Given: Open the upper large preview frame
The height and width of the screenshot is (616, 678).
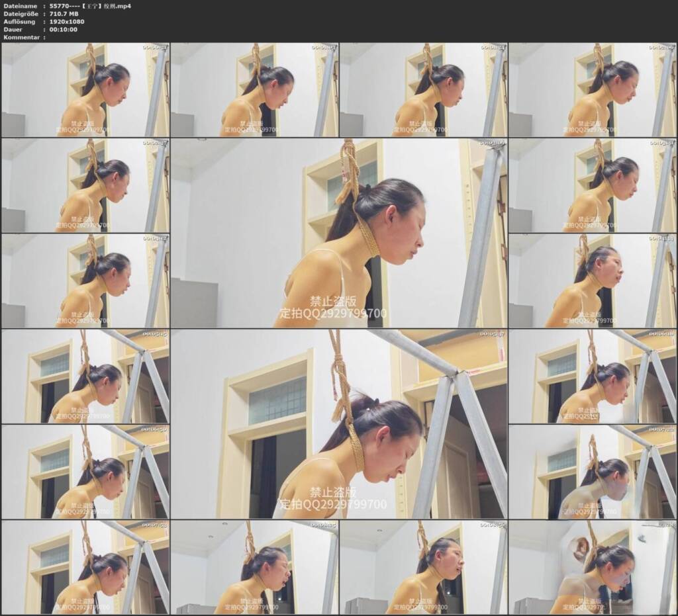Looking at the screenshot, I should [339, 233].
